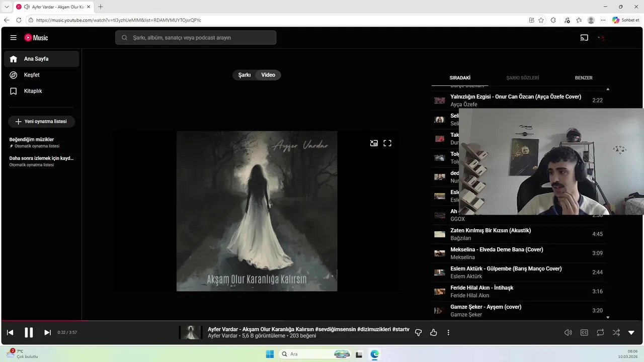This screenshot has width=644, height=362.
Task: Open the browser extensions puzzle icon
Action: pos(553,20)
